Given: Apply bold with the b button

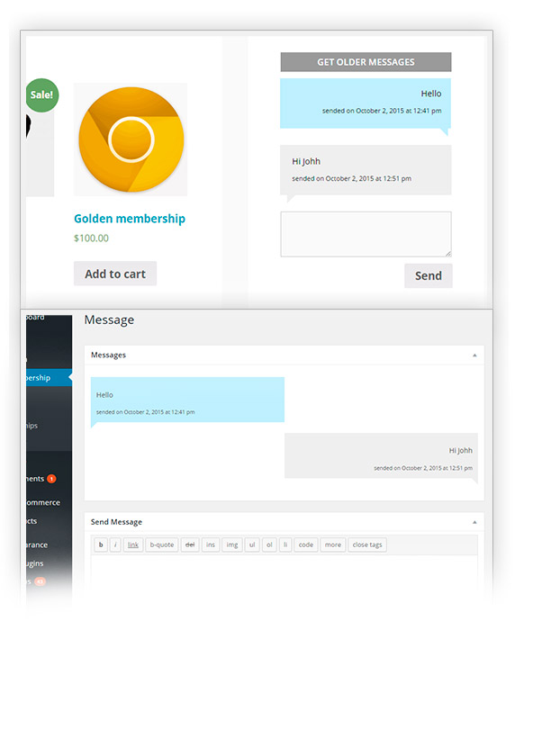Looking at the screenshot, I should [x=101, y=544].
